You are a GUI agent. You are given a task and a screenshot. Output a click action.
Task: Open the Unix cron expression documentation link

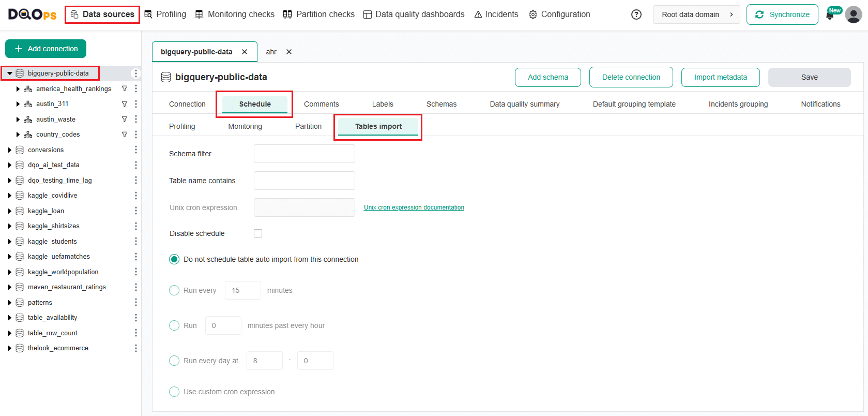[x=414, y=207]
